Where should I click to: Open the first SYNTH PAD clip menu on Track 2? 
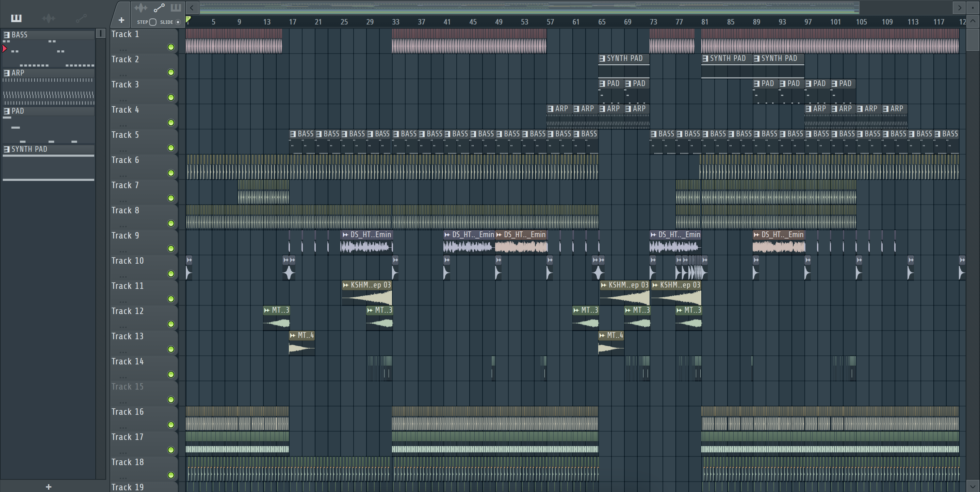(x=602, y=59)
